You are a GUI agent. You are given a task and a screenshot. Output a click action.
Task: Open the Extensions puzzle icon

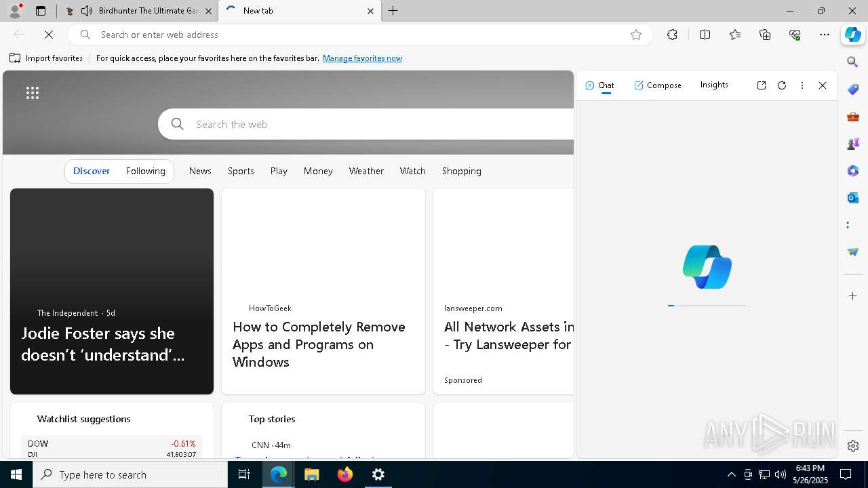point(672,35)
